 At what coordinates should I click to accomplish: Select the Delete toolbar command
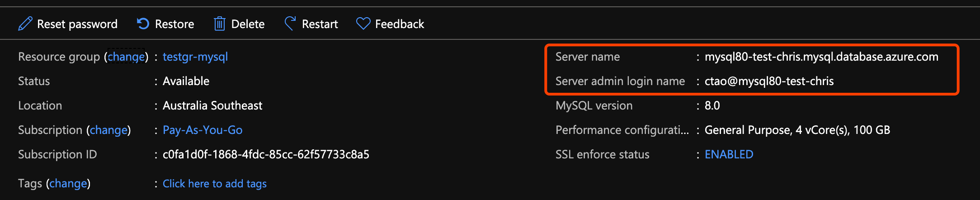coord(248,24)
